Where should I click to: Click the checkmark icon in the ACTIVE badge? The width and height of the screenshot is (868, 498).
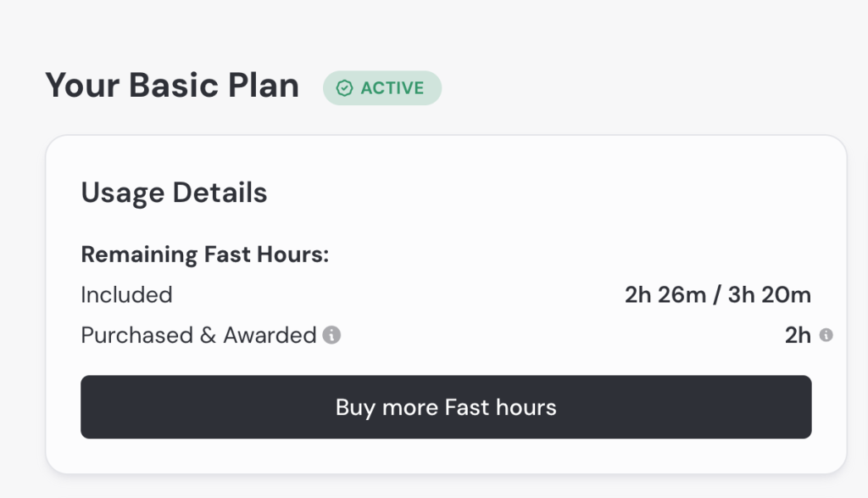click(x=344, y=88)
